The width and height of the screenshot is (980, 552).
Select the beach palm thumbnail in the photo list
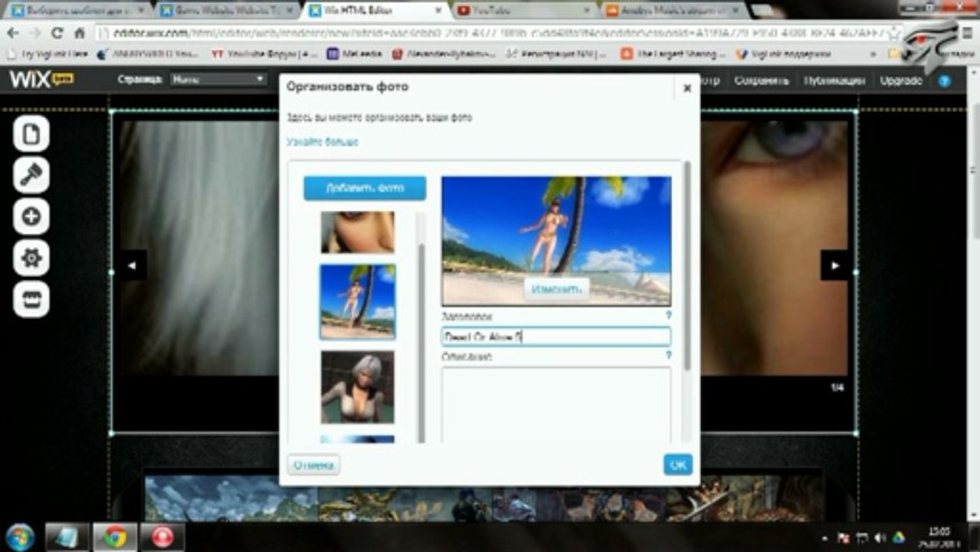(x=357, y=302)
